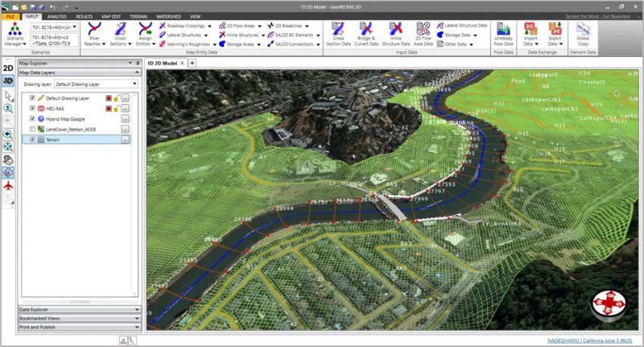This screenshot has height=347, width=644.
Task: Click the rotate 3D view tool
Action: point(8,172)
